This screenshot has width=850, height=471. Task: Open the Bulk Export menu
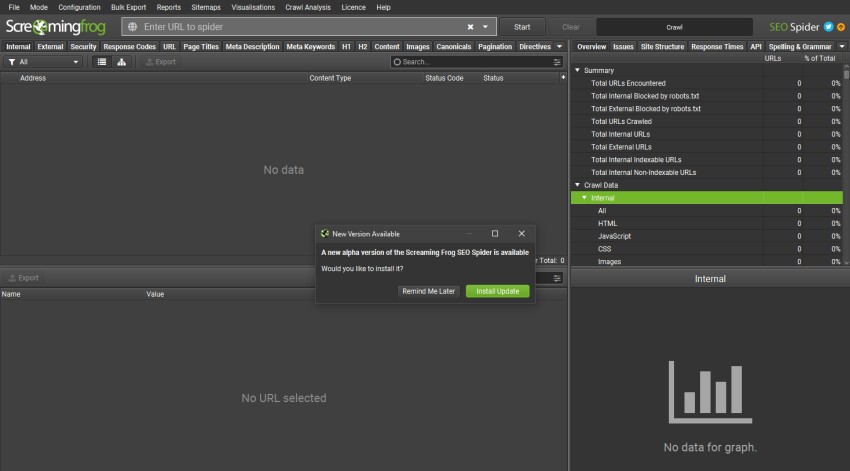128,7
